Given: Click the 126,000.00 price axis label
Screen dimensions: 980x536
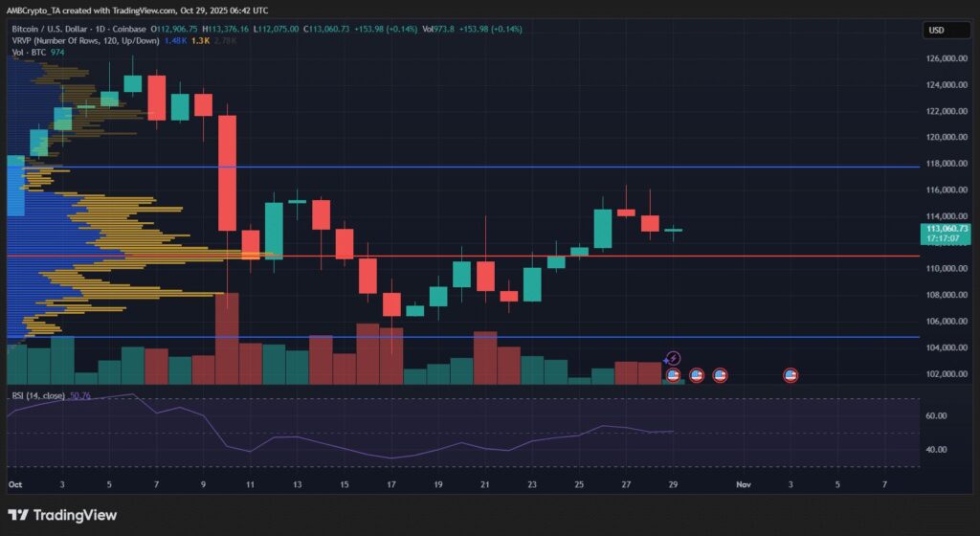Looking at the screenshot, I should [x=947, y=58].
